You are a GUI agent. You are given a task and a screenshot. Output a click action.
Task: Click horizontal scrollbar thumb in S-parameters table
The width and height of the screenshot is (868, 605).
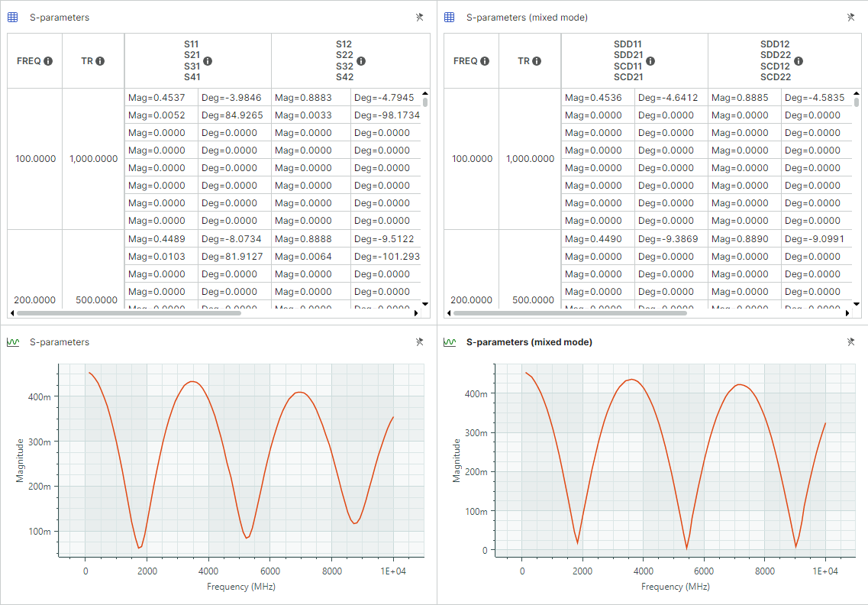[x=129, y=313]
